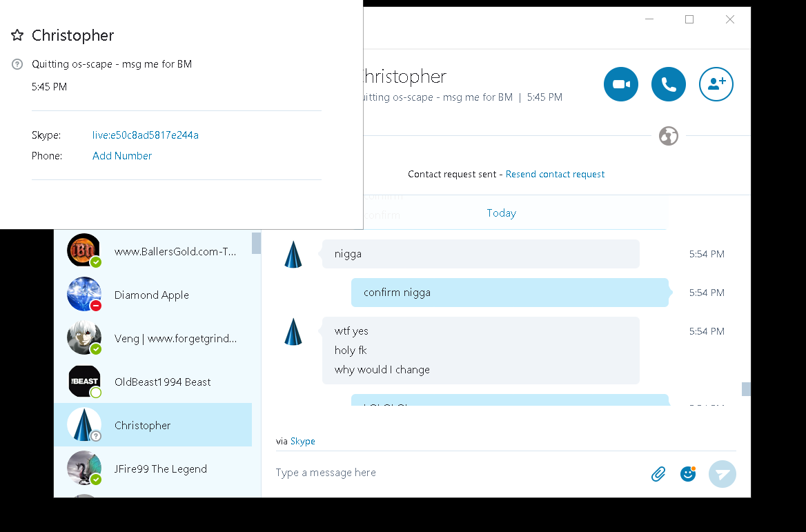Click BallersGold avatar picture
Viewport: 806px width, 532px height.
click(x=83, y=250)
